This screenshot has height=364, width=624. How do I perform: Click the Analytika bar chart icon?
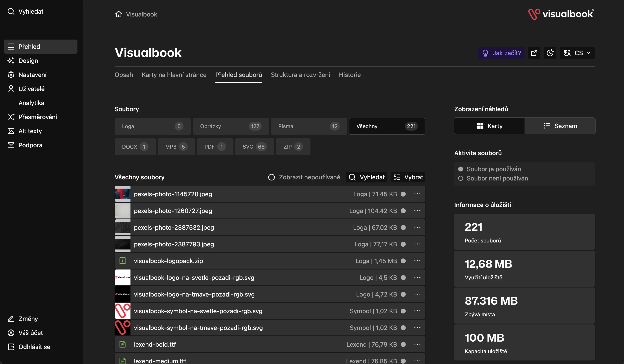pos(11,103)
